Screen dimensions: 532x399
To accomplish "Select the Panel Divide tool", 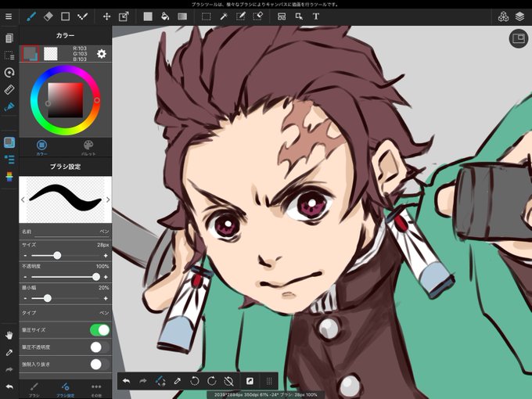I will tap(282, 16).
